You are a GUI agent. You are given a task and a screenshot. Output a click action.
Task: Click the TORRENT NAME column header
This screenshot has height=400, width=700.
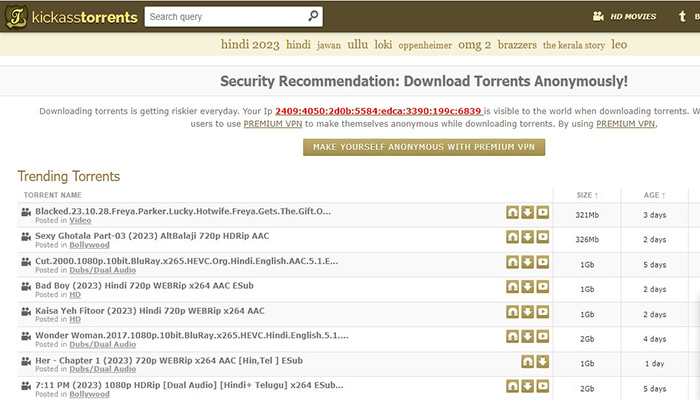point(53,195)
